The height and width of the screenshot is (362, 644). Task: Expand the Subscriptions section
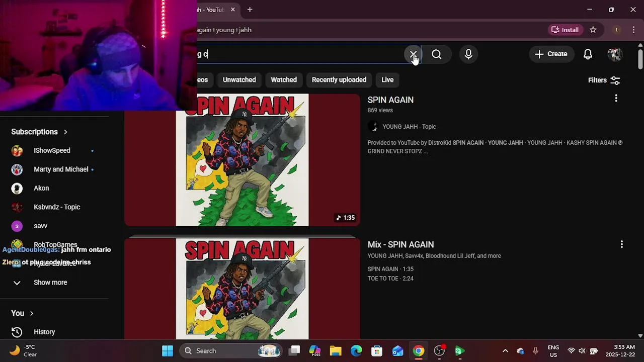point(39,132)
